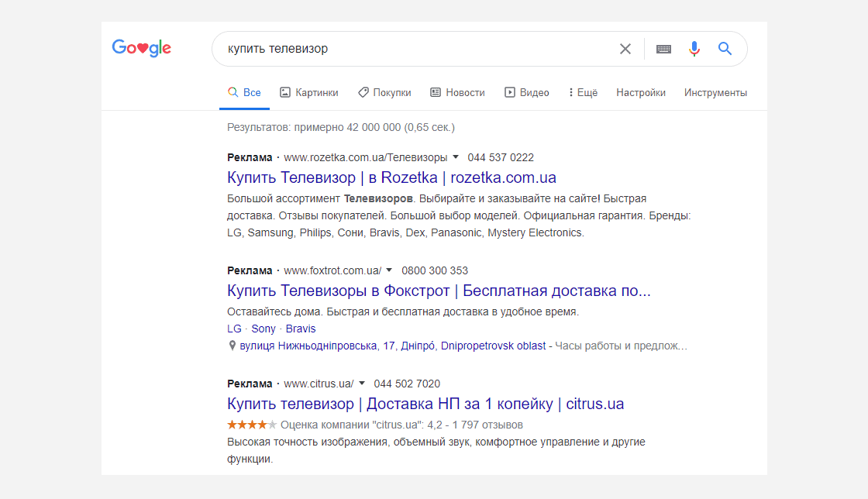Image resolution: width=868 pixels, height=499 pixels.
Task: Click "Часы работы и предлож..." text
Action: [621, 346]
